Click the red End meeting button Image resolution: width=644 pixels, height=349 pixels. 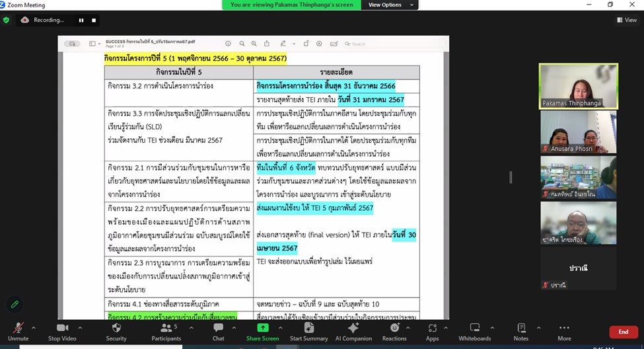tap(623, 332)
